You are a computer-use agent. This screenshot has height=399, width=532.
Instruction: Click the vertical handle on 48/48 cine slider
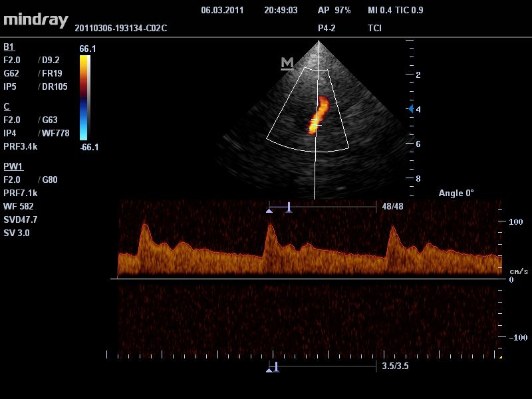click(289, 207)
